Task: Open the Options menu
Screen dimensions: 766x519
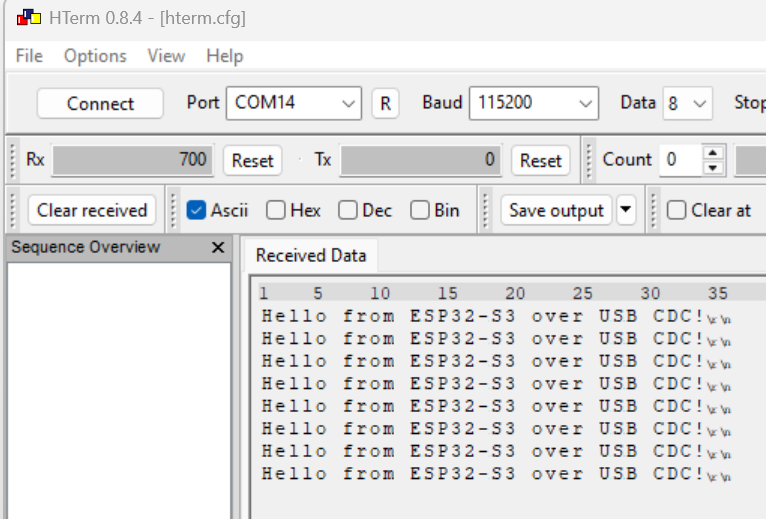Action: (x=95, y=56)
